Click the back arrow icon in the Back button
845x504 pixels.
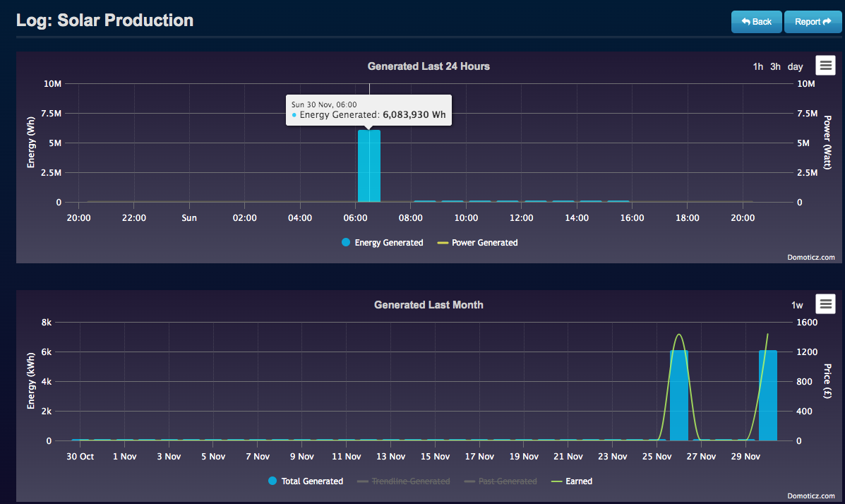[x=745, y=22]
